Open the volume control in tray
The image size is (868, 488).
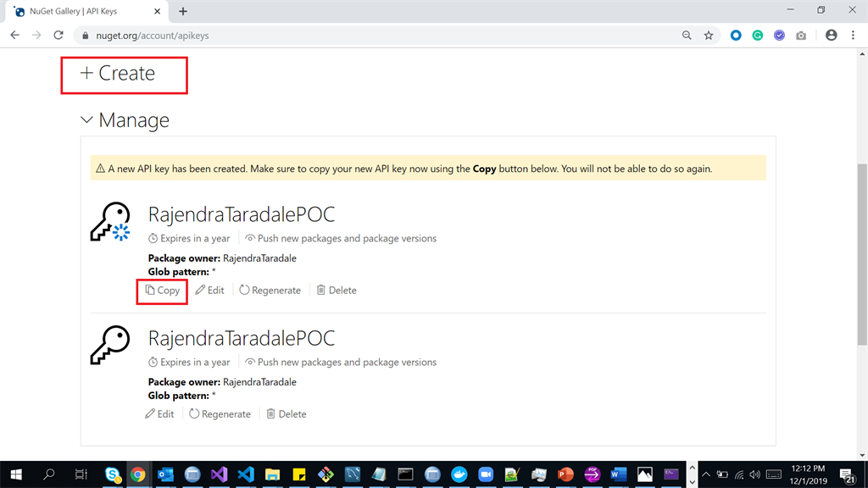tap(755, 474)
